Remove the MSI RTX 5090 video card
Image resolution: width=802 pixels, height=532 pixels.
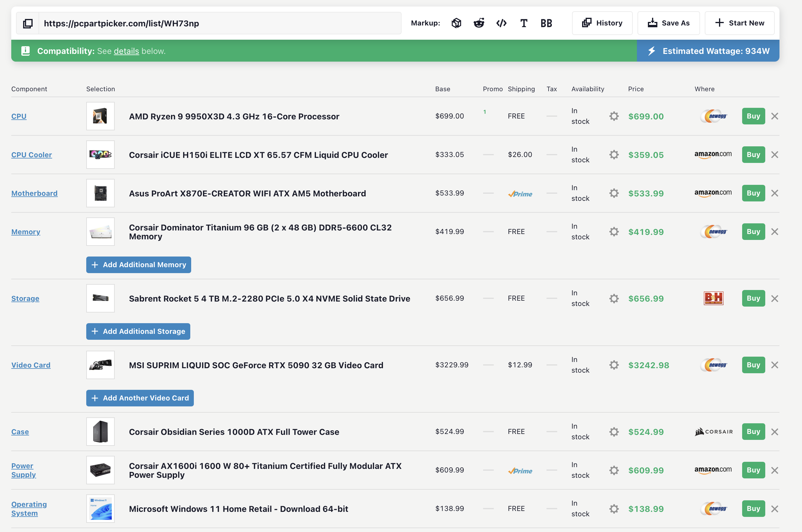pyautogui.click(x=774, y=365)
